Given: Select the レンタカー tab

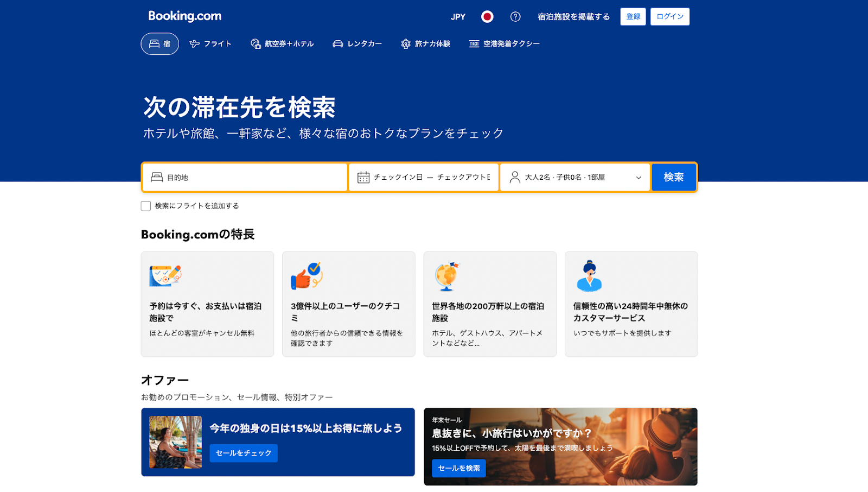Looking at the screenshot, I should pos(358,44).
